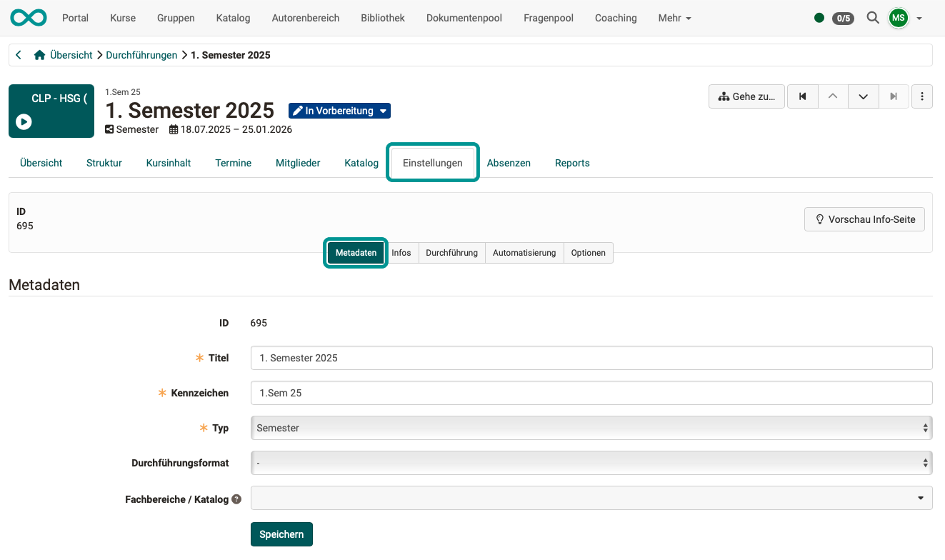Viewport: 945px width, 560px height.
Task: Click inside the Titel input field
Action: coord(591,358)
